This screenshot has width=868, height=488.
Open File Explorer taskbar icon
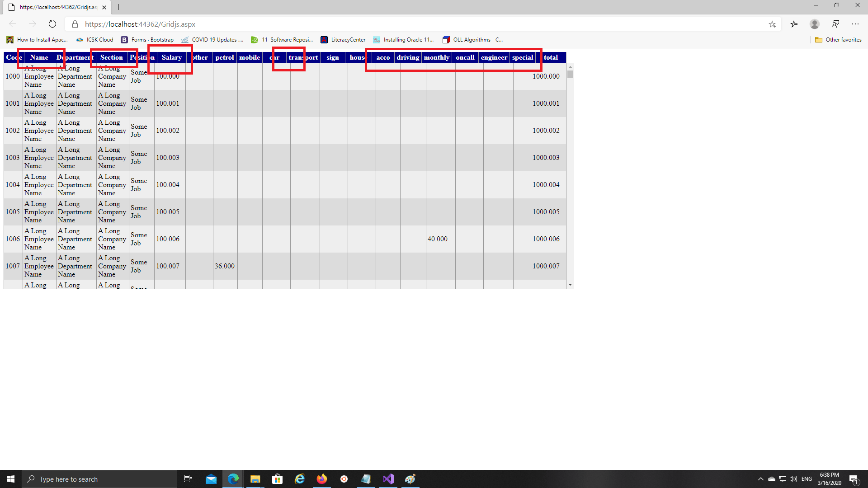(x=255, y=479)
